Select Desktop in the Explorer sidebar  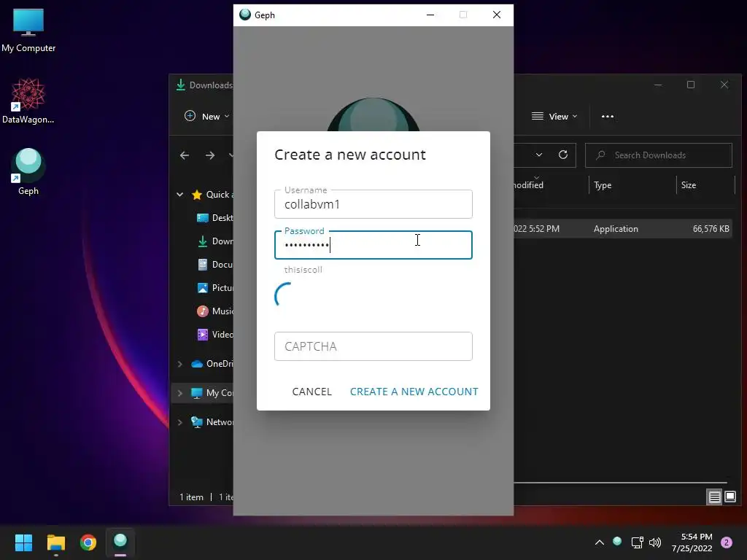[x=214, y=217]
